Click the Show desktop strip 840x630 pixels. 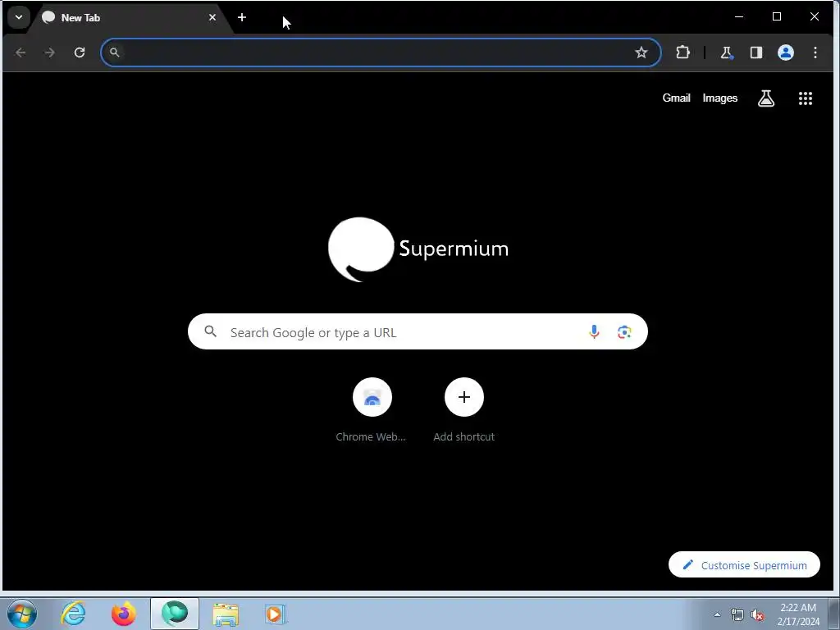pos(834,614)
